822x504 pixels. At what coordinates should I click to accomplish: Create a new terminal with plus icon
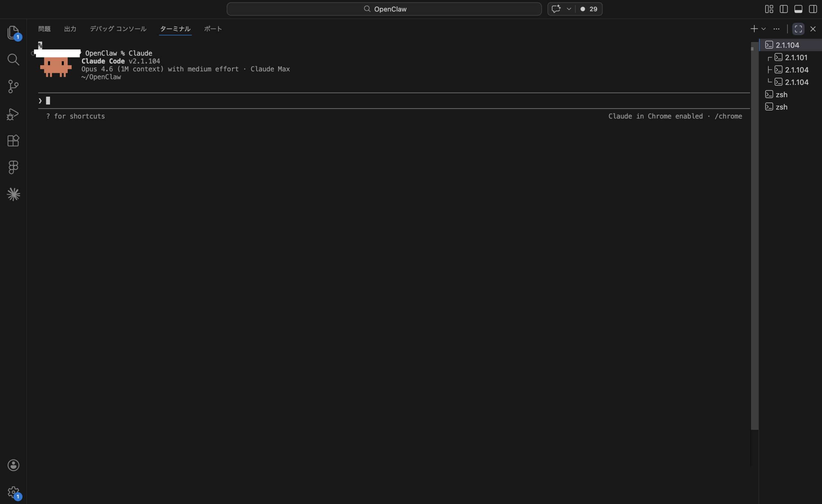754,29
